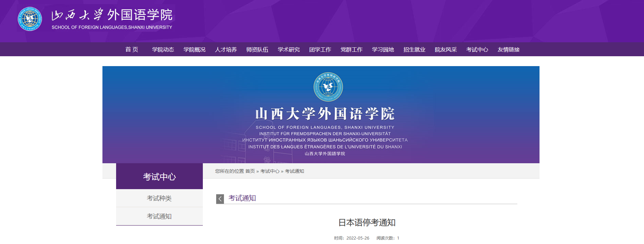Go to 党群工作 in the nav bar
The image size is (644, 244).
click(x=352, y=49)
